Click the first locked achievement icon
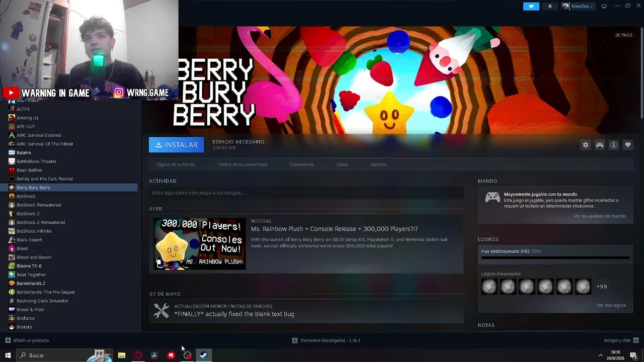This screenshot has height=362, width=644. point(489,287)
